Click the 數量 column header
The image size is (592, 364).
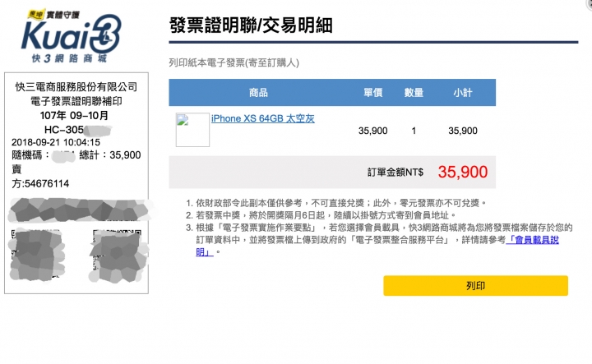[x=414, y=92]
